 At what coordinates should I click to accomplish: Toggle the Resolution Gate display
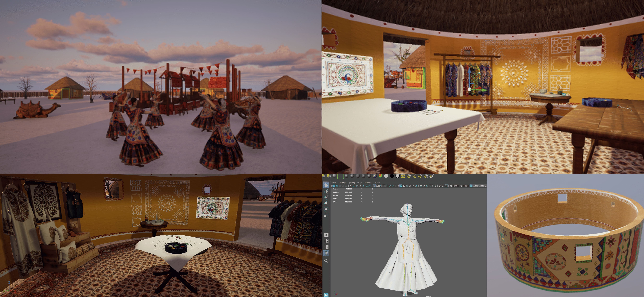(380, 186)
